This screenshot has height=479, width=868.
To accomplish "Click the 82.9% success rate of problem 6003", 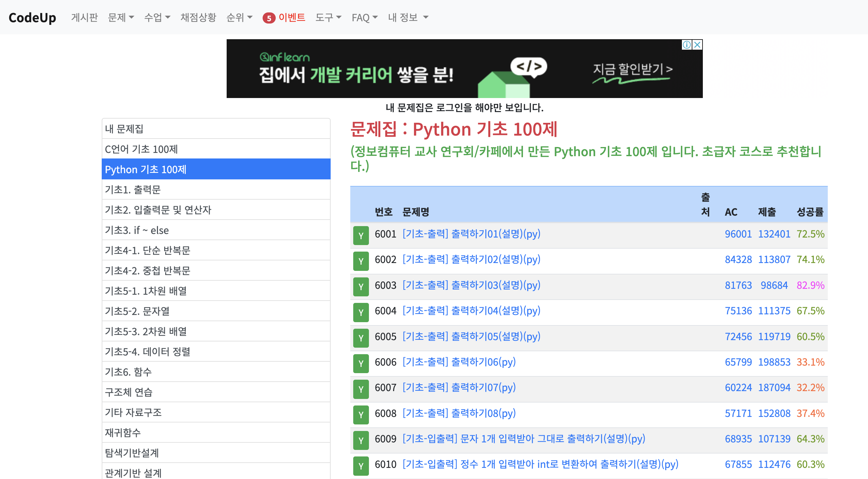I will [810, 285].
